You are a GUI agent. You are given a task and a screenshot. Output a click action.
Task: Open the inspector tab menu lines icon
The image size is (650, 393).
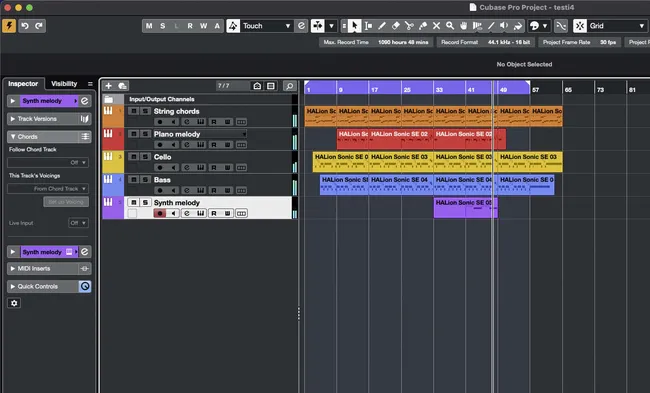click(90, 84)
